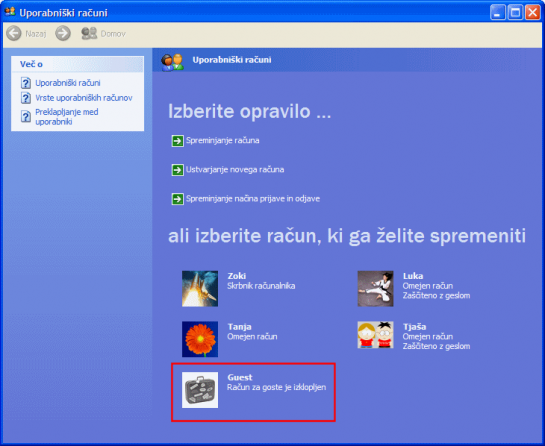
Task: Click the forward arrow icon in toolbar
Action: coord(63,34)
